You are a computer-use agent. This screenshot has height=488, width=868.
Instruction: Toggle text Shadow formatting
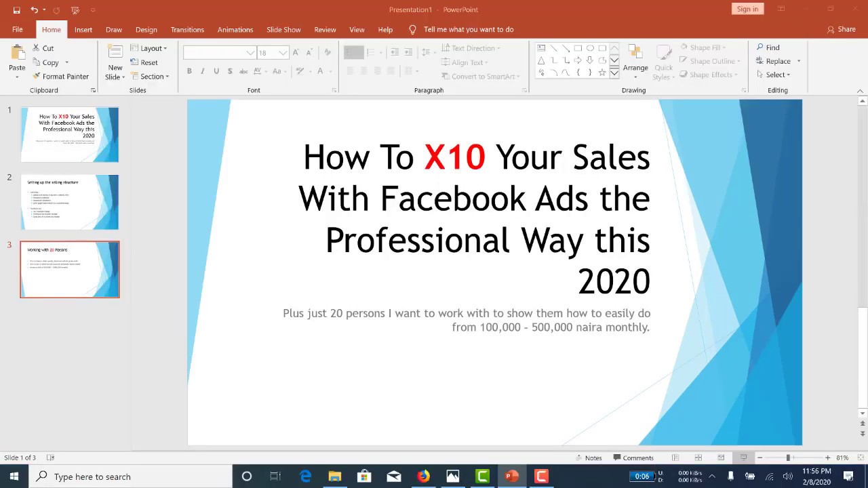click(x=230, y=71)
